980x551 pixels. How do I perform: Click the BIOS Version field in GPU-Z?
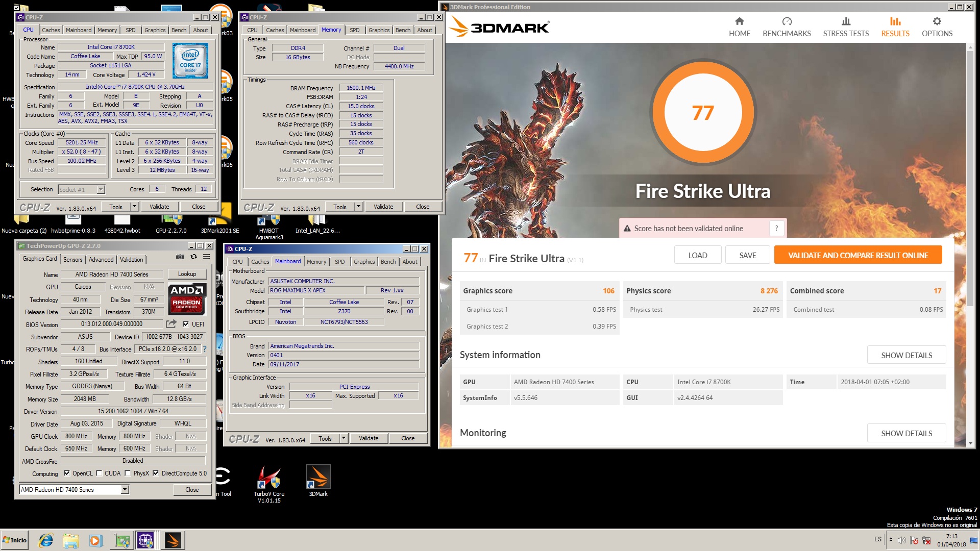[111, 324]
